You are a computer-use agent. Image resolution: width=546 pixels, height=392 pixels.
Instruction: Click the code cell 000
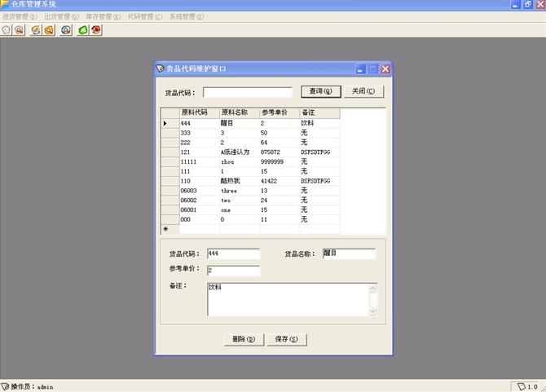coord(200,220)
